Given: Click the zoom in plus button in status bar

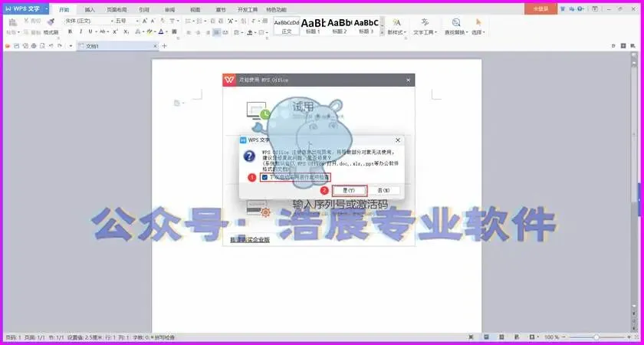Looking at the screenshot, I should click(629, 337).
